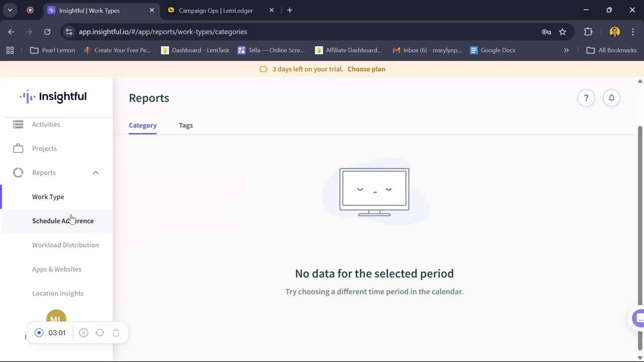
Task: Restart the recording
Action: point(100,333)
